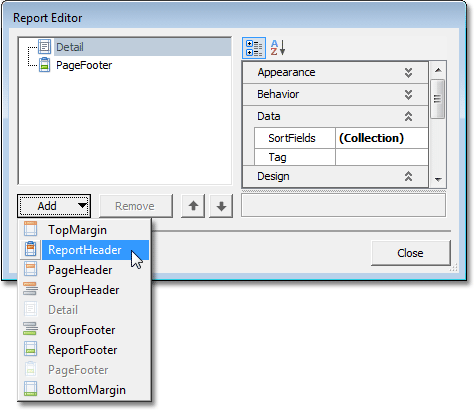Choose ReportHeader from the Add menu

pyautogui.click(x=85, y=250)
